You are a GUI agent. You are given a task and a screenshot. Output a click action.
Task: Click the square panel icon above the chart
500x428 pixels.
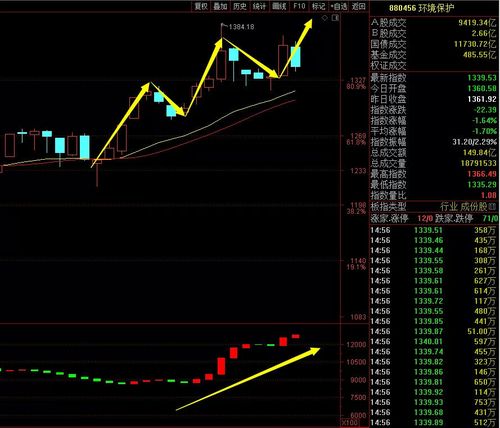(x=335, y=18)
